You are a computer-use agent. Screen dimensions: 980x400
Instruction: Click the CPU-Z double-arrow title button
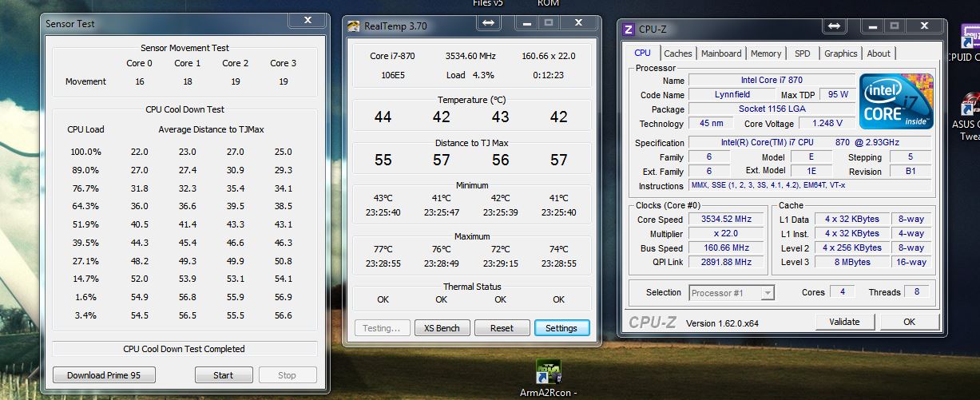(x=834, y=26)
